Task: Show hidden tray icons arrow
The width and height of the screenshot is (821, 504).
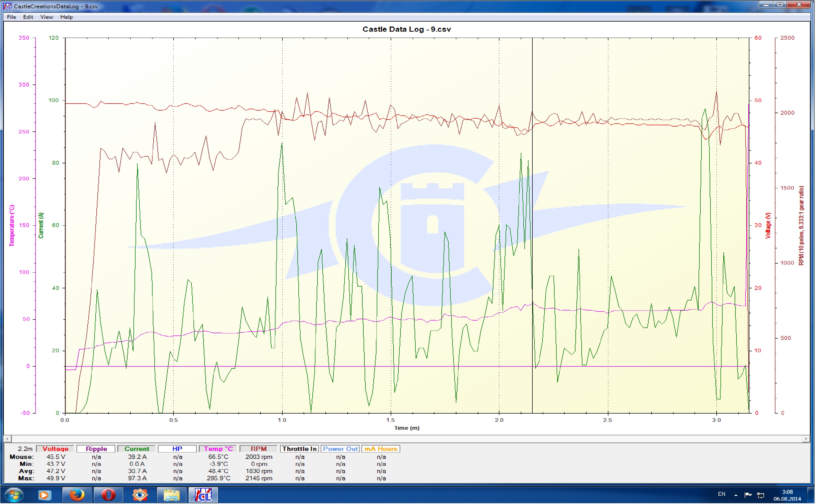Action: point(736,495)
